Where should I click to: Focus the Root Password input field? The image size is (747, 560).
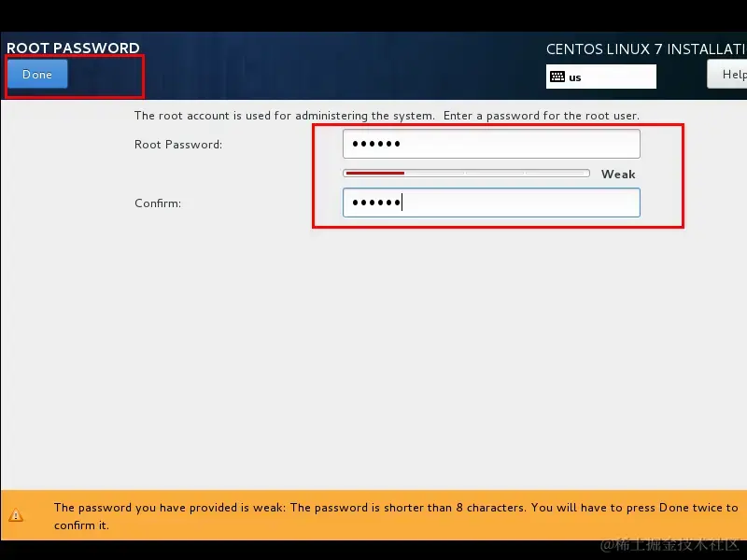(491, 144)
